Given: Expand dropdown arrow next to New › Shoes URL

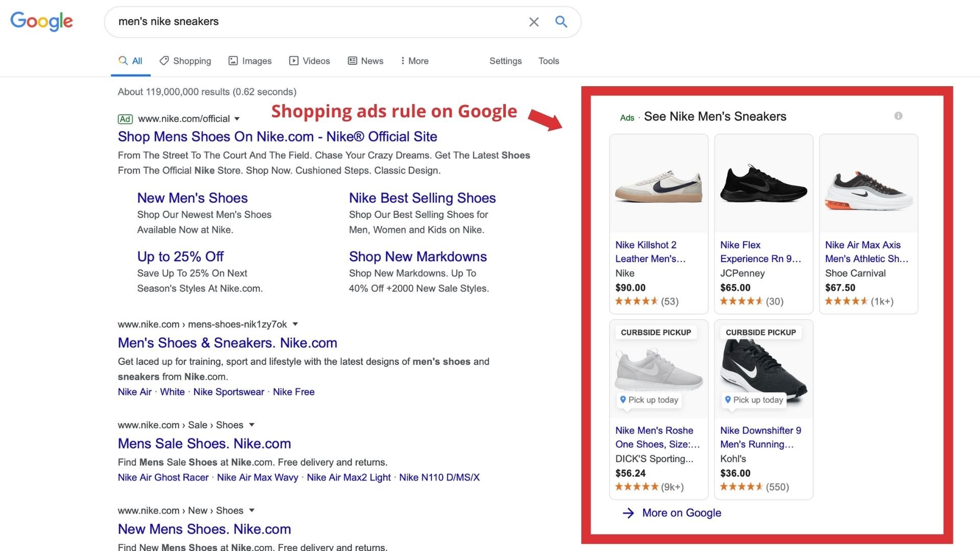Looking at the screenshot, I should (252, 510).
